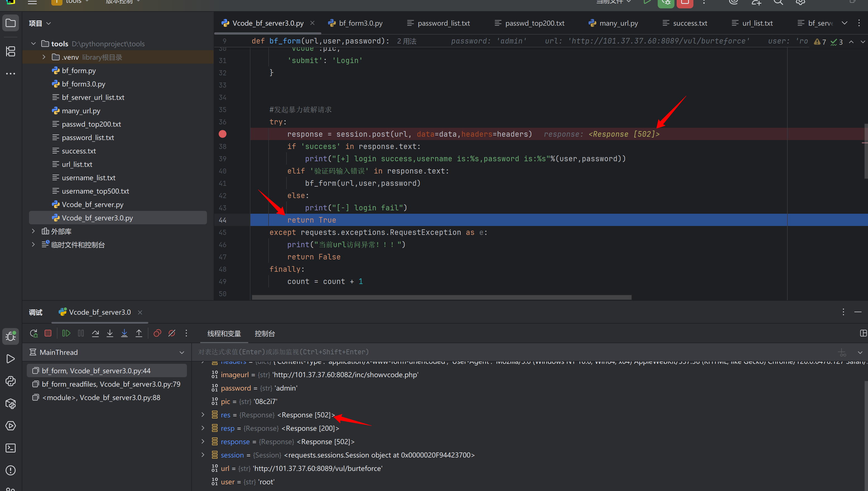The image size is (868, 491).
Task: Expand the session variable node
Action: point(203,455)
